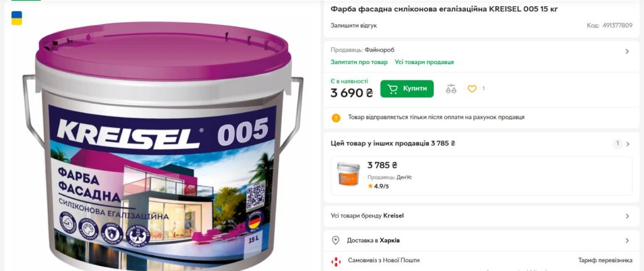Add product to comparison via scales icon
Image resolution: width=644 pixels, height=271 pixels.
pyautogui.click(x=451, y=89)
